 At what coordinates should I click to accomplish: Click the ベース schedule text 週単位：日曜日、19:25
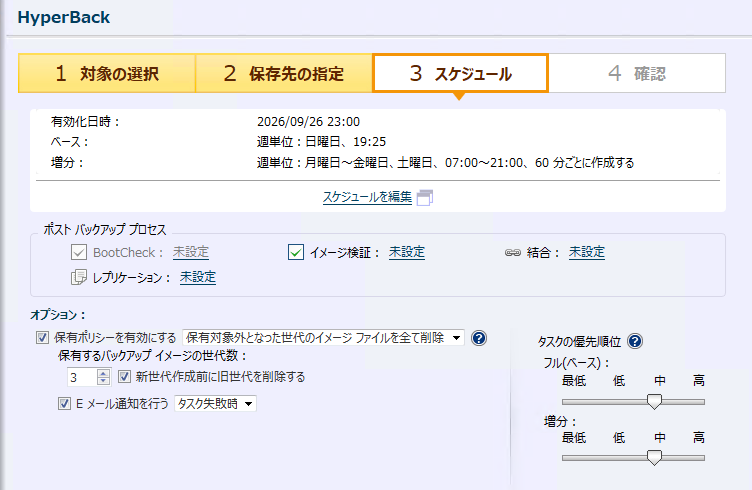tap(321, 142)
